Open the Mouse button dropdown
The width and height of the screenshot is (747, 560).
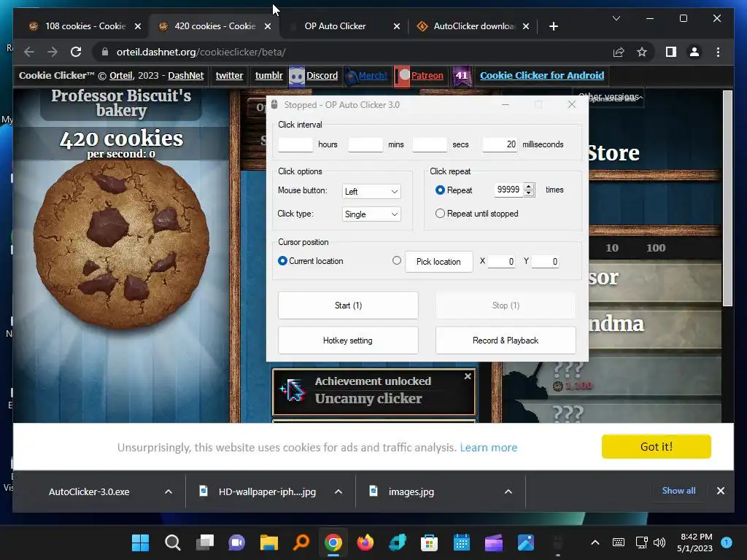(371, 192)
